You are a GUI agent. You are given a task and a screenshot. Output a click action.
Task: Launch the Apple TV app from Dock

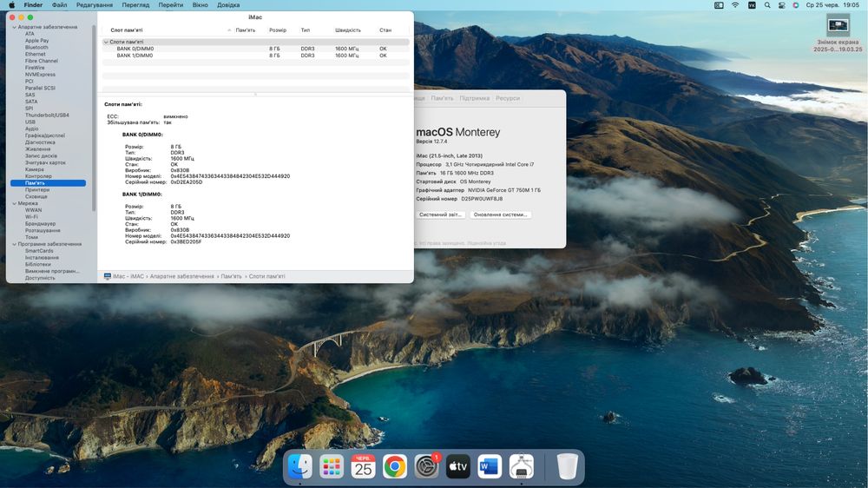click(457, 466)
